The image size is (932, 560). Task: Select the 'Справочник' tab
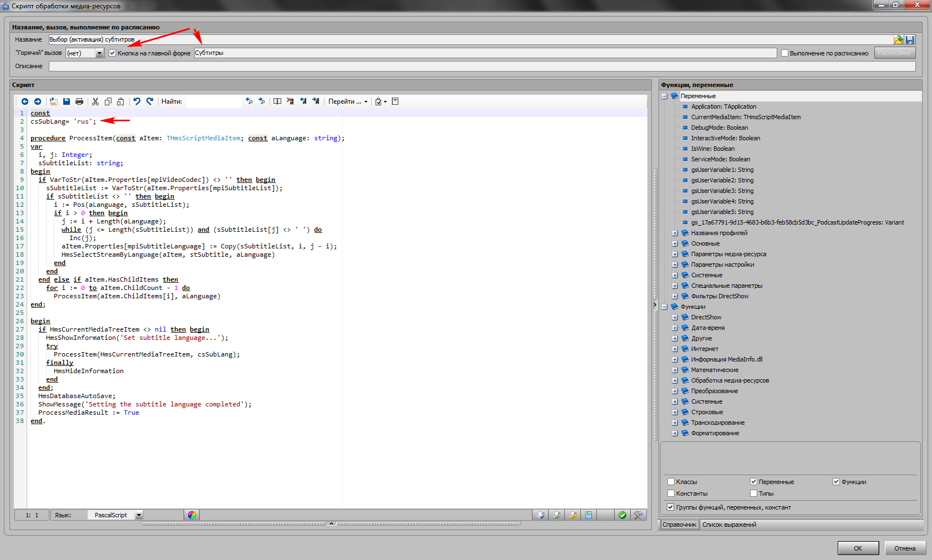tap(679, 525)
